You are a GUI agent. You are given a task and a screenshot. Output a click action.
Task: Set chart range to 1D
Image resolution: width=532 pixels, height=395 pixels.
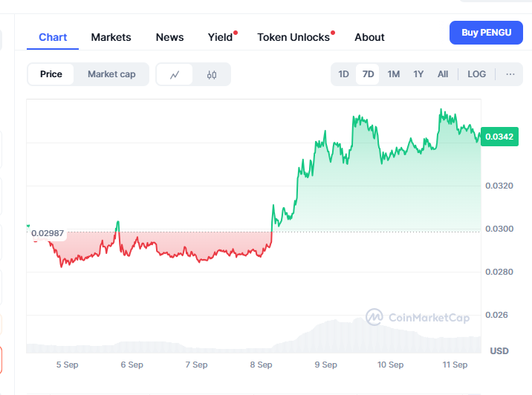[x=343, y=74]
